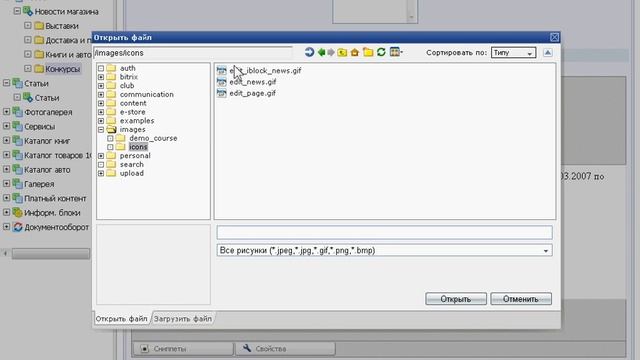Open the Свойства panel tab
This screenshot has height=360, width=640.
pos(285,349)
